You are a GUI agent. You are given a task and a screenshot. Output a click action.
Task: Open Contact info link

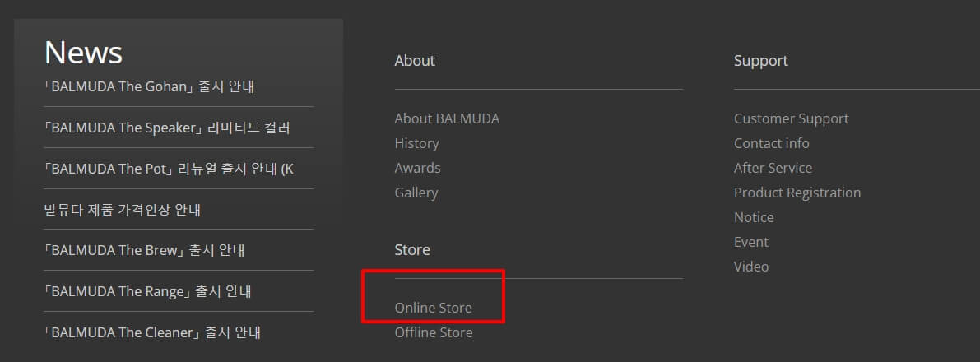[x=771, y=143]
